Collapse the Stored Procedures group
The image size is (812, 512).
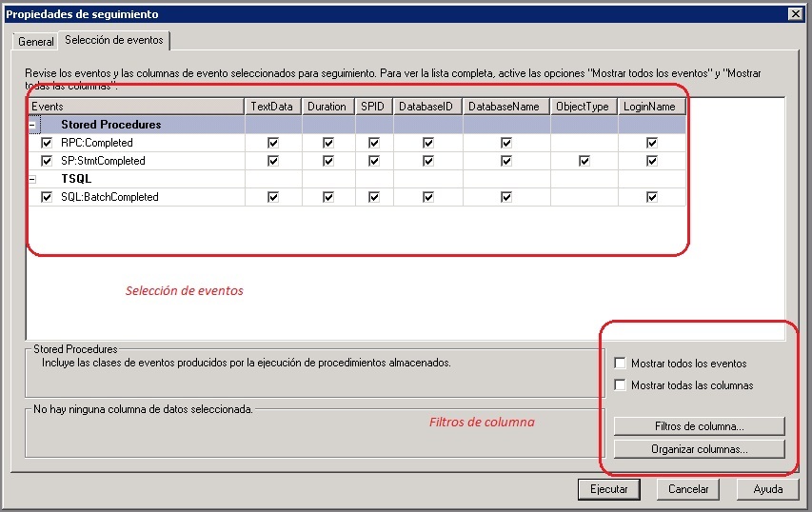coord(32,125)
